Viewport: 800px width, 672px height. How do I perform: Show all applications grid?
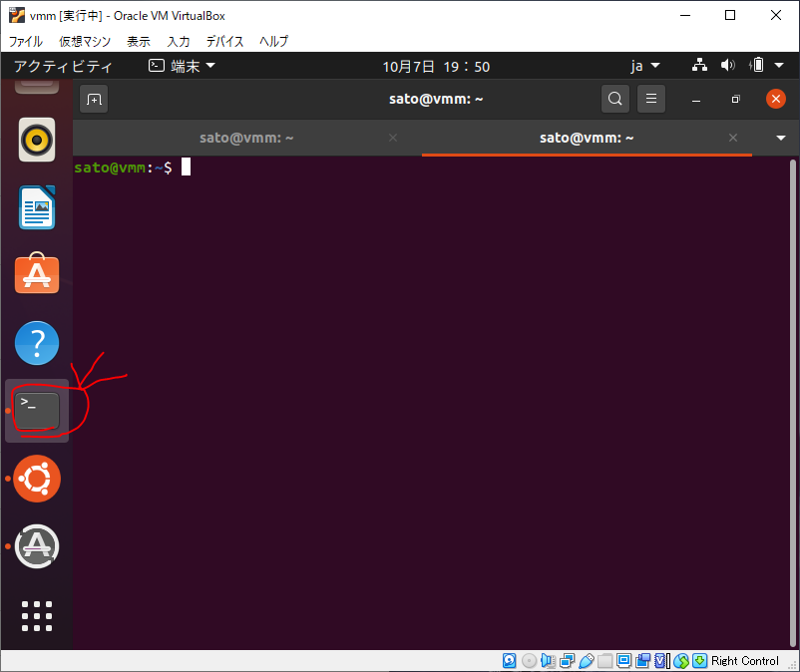click(37, 616)
